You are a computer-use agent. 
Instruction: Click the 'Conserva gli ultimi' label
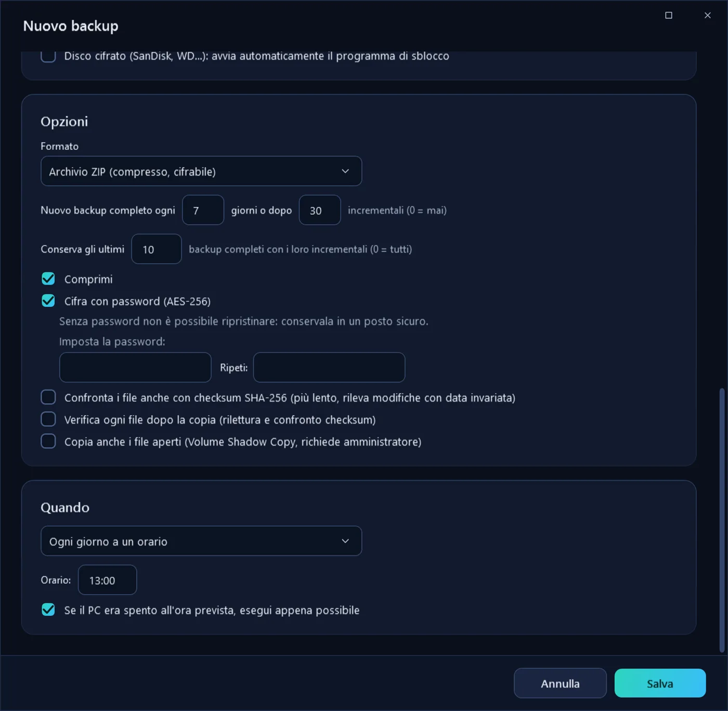point(83,249)
